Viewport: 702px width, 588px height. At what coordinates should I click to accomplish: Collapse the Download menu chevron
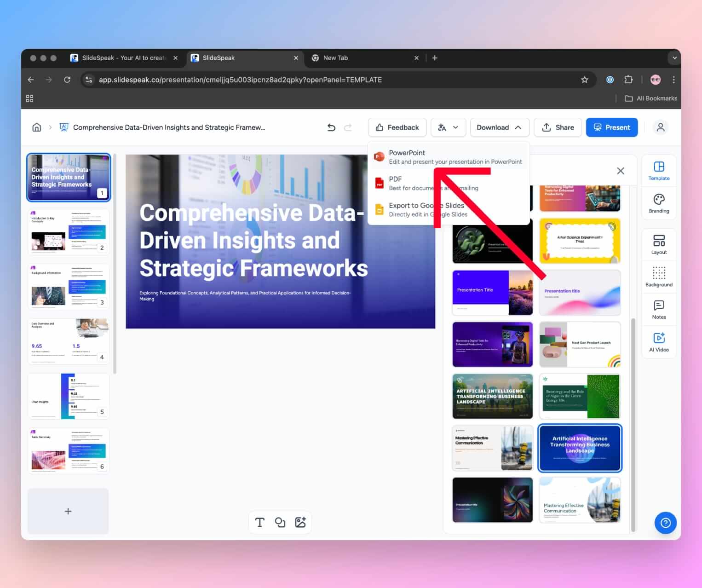519,127
